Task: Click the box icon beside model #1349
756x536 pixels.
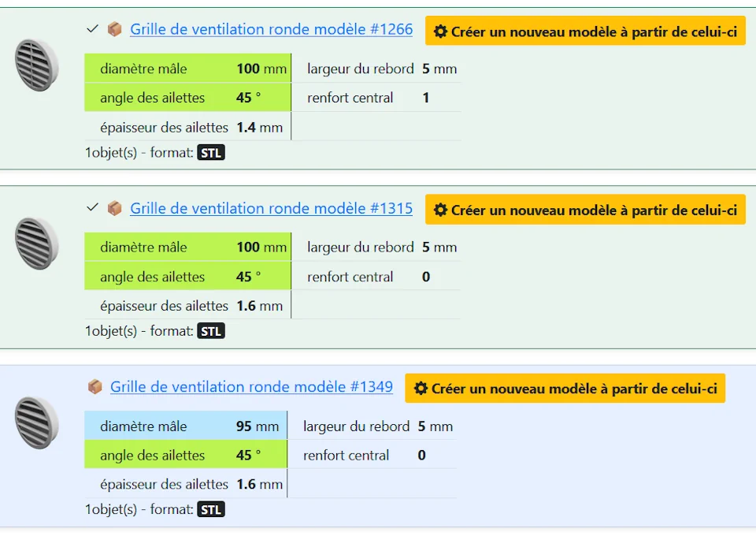Action: 95,386
